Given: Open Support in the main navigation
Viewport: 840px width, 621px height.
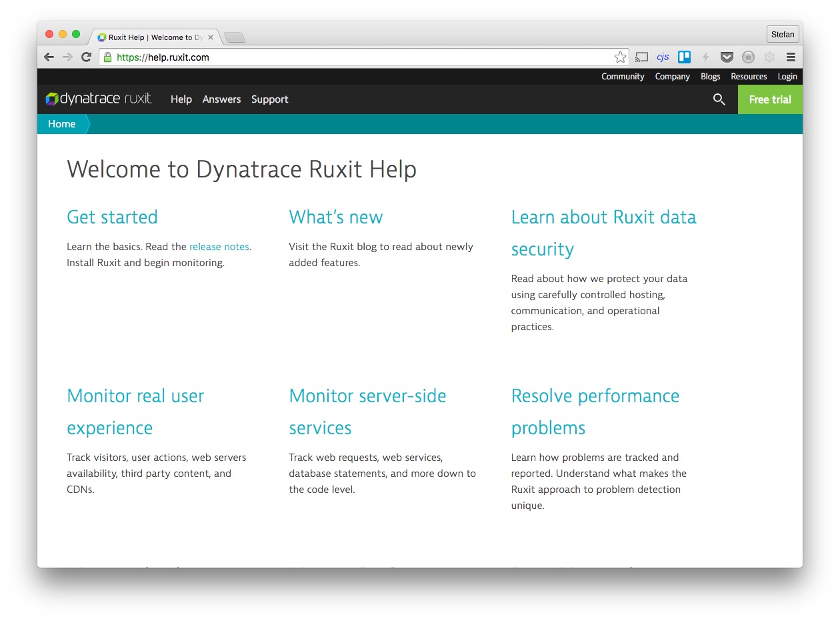Looking at the screenshot, I should [270, 99].
